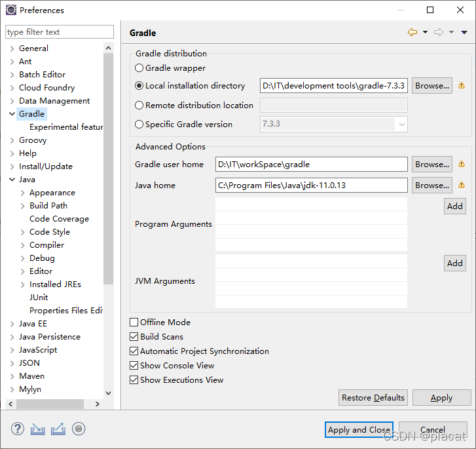Open the preferences view menu triangle
476x449 pixels.
pyautogui.click(x=464, y=32)
